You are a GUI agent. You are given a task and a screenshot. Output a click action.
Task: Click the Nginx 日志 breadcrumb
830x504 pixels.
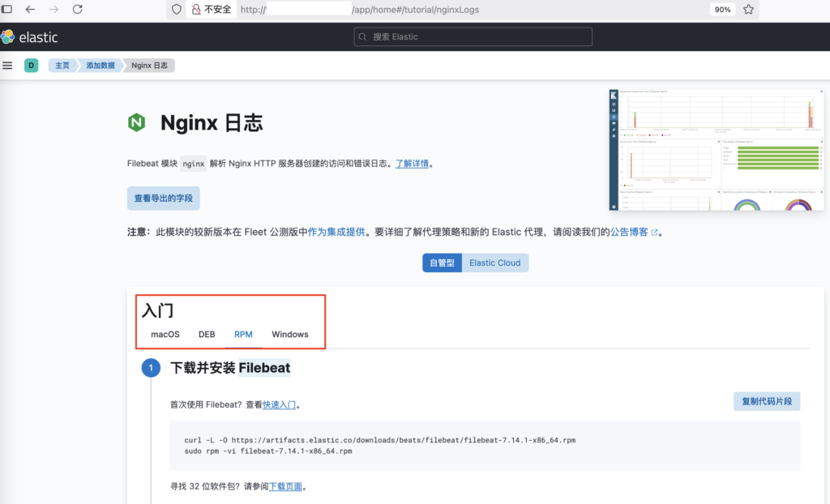149,66
